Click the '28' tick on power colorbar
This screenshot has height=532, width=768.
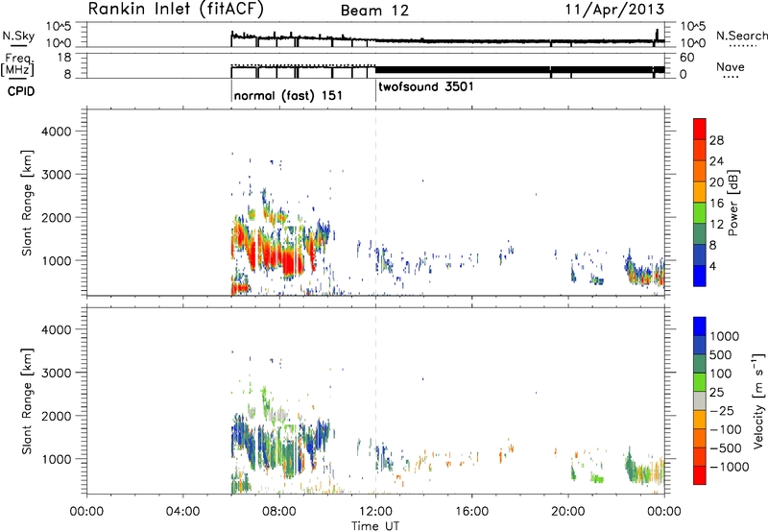(x=716, y=140)
